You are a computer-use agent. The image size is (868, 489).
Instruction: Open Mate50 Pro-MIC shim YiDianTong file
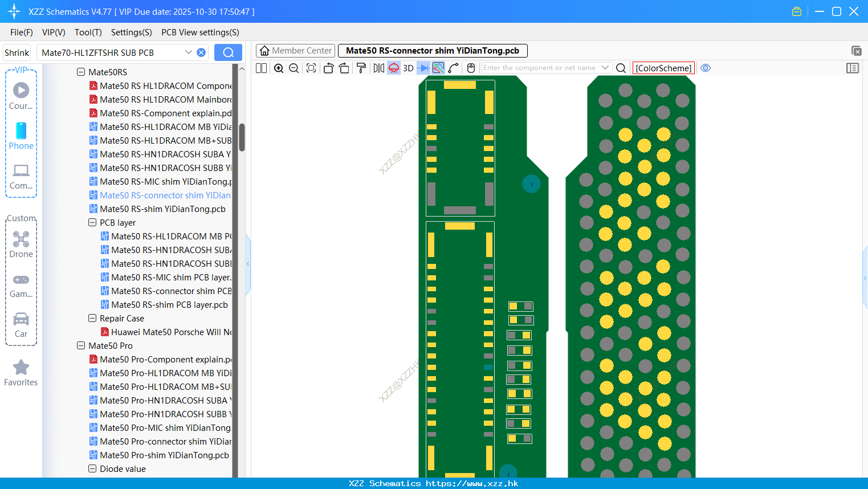pyautogui.click(x=161, y=427)
